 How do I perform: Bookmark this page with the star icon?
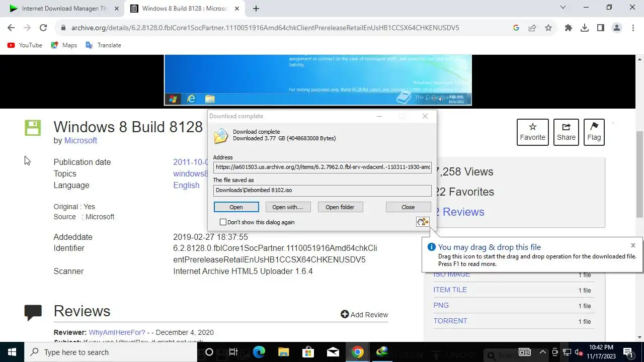coord(548,28)
